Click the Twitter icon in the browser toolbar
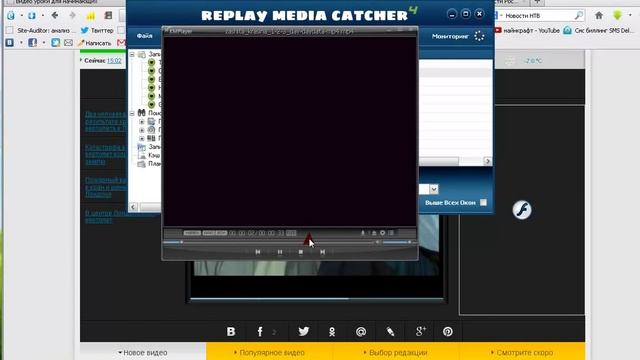Viewport: 640px width, 360px height. click(56, 42)
